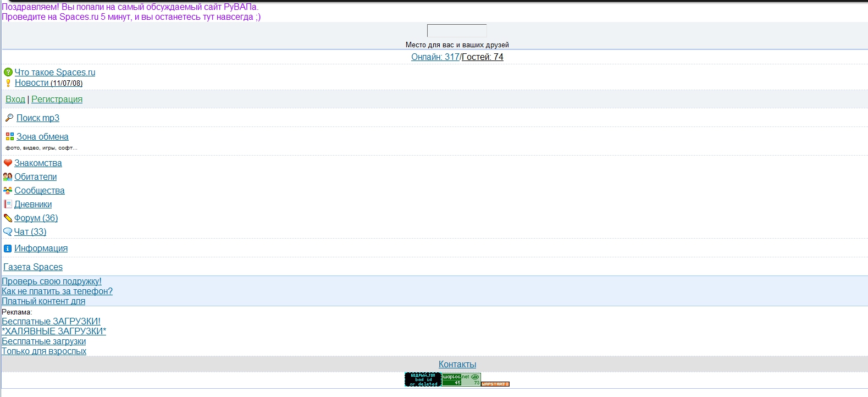Open the Обитатели section
The image size is (868, 397).
pyautogui.click(x=36, y=177)
